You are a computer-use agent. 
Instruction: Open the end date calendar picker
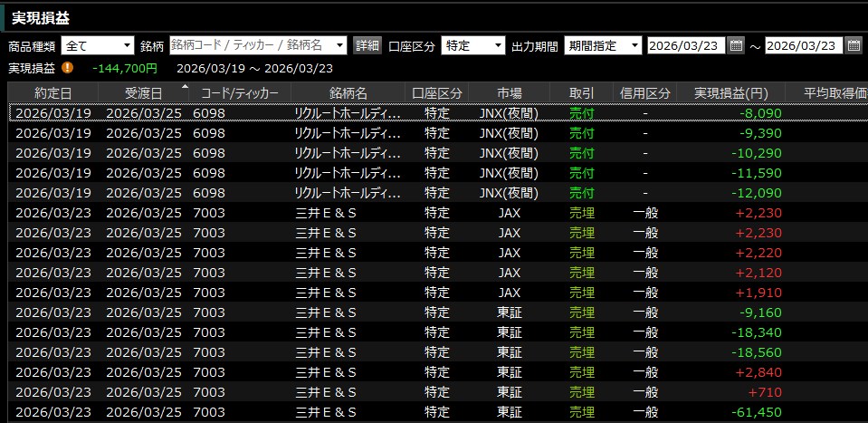click(x=854, y=46)
